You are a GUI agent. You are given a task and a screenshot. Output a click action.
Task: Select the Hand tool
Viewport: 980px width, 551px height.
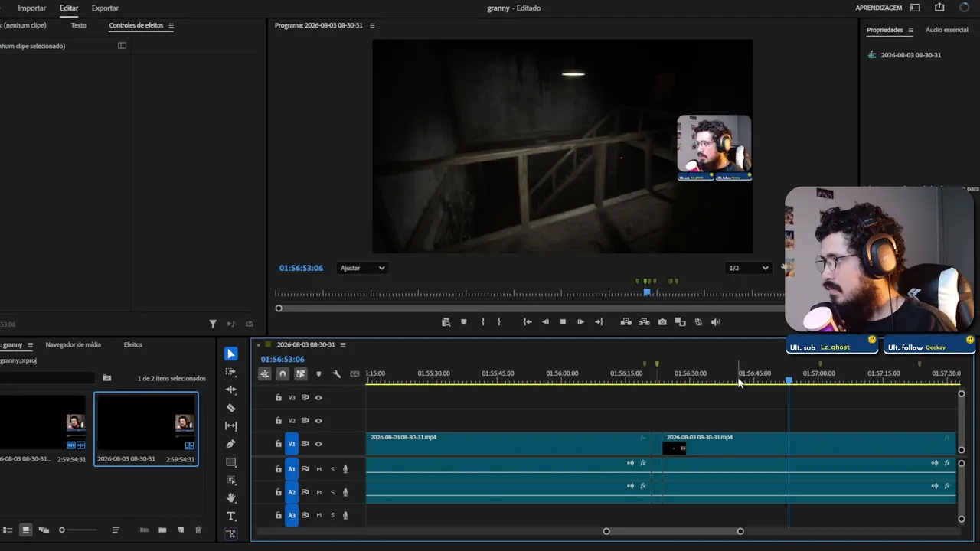coord(230,498)
